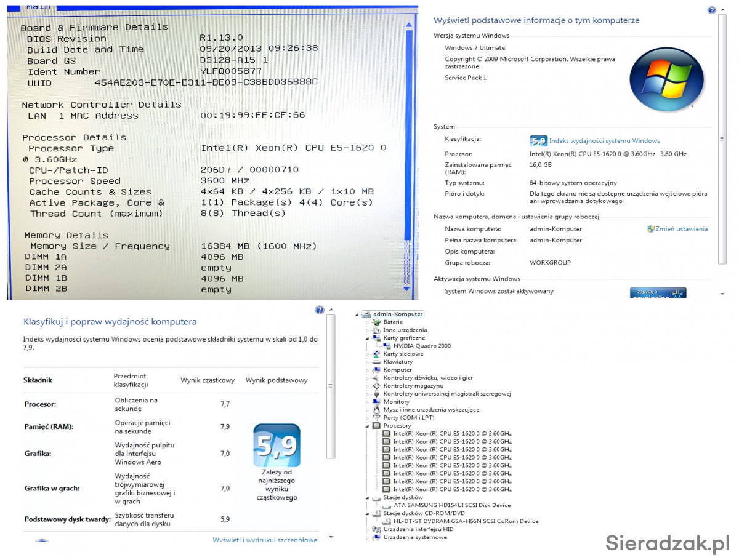
Task: Click the Stacje dysków CD-ROM/DVD disc icon
Action: click(376, 513)
